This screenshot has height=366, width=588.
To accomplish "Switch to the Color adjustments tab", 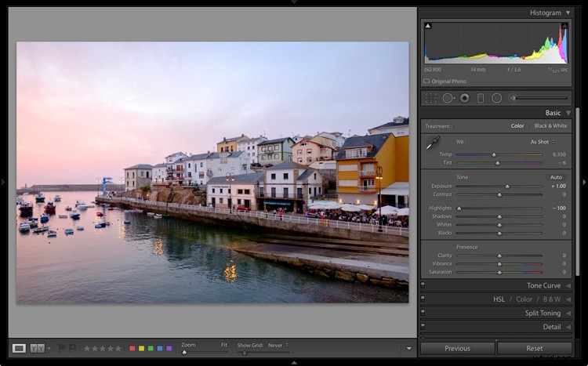I will pos(524,299).
